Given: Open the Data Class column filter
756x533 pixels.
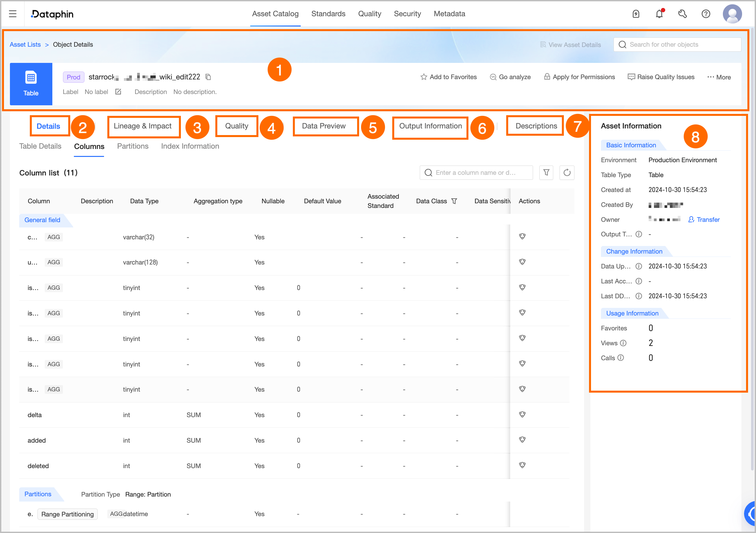Looking at the screenshot, I should click(454, 201).
